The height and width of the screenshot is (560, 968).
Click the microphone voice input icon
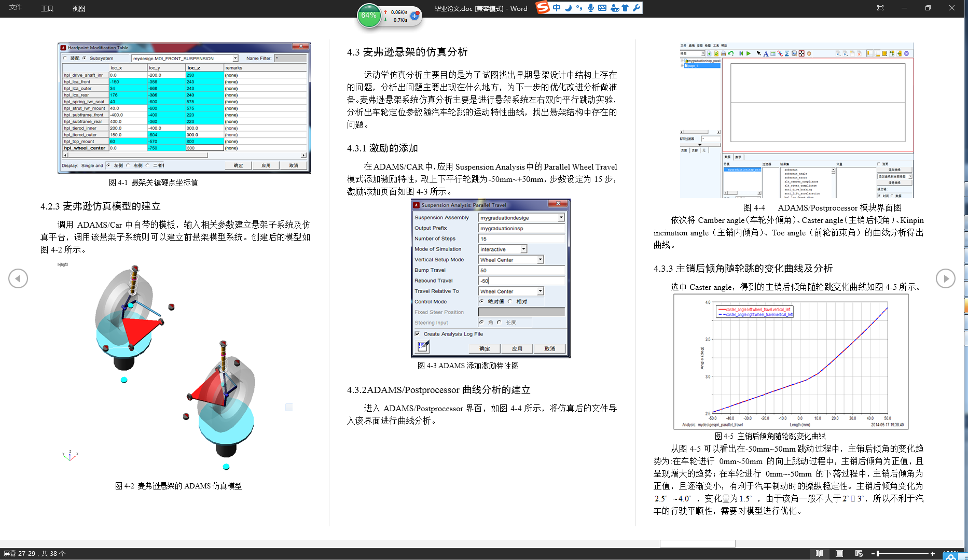pos(591,8)
